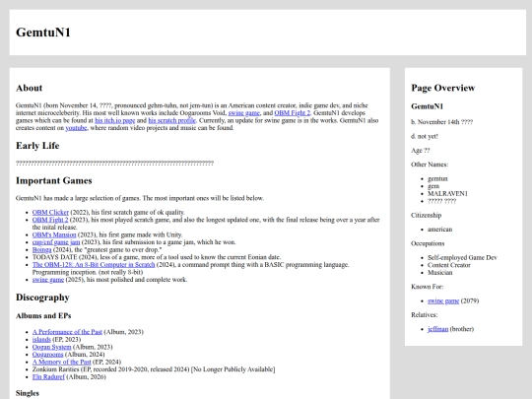Click the Singles subheading
Image resolution: width=532 pixels, height=399 pixels.
pos(28,393)
